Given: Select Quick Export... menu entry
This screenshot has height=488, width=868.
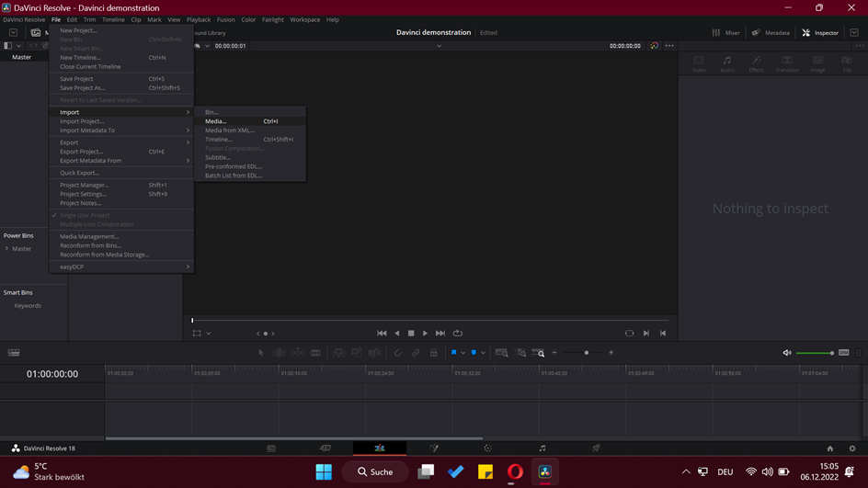Looking at the screenshot, I should coord(121,173).
